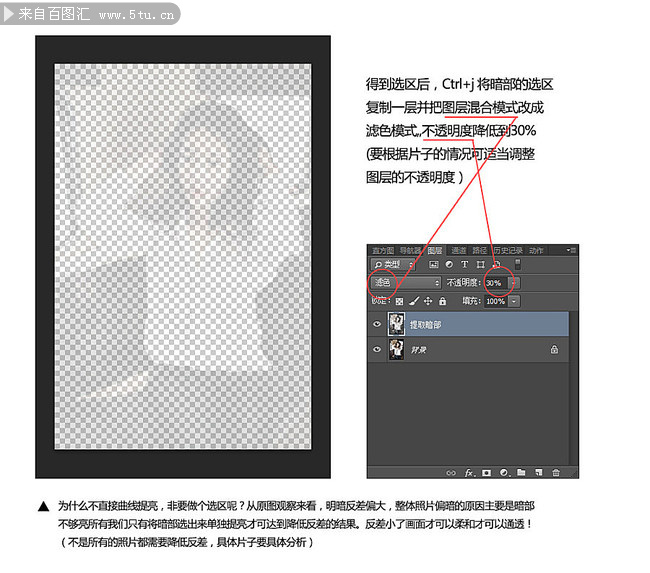Image resolution: width=650 pixels, height=573 pixels.
Task: Open the 不透明度 opacity slider arrow
Action: [515, 283]
